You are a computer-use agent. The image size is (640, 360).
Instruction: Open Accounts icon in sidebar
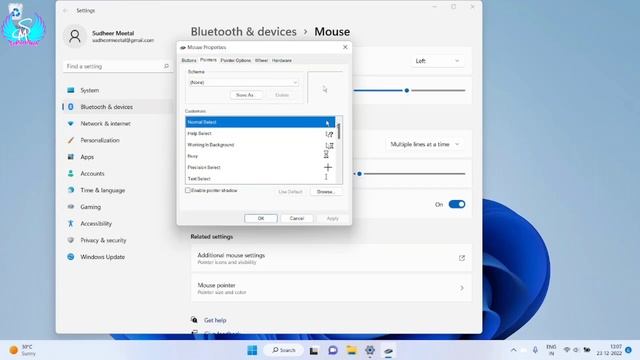71,173
